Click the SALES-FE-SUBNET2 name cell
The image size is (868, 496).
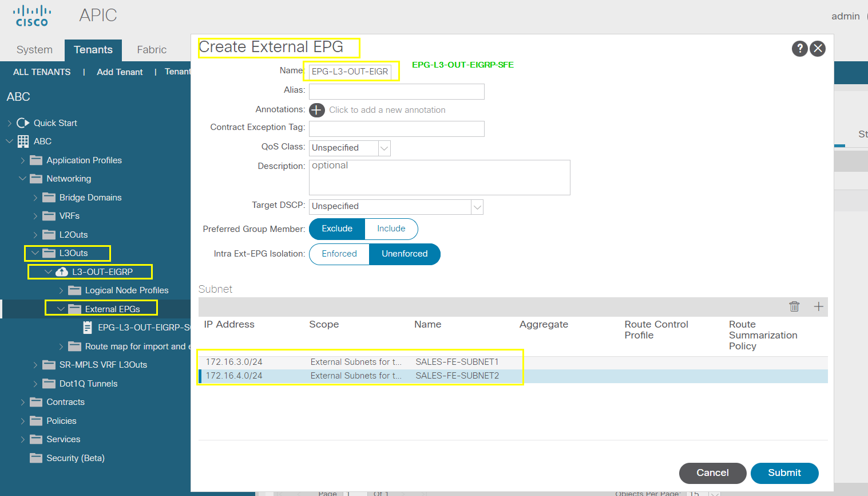(457, 376)
